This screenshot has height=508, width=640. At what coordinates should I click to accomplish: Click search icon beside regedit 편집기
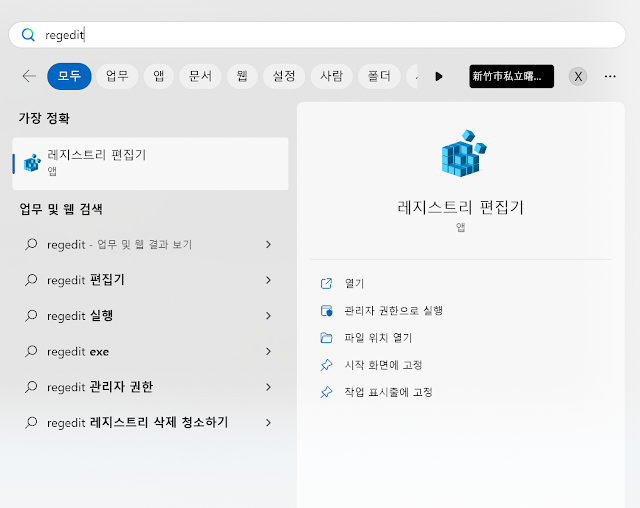31,280
